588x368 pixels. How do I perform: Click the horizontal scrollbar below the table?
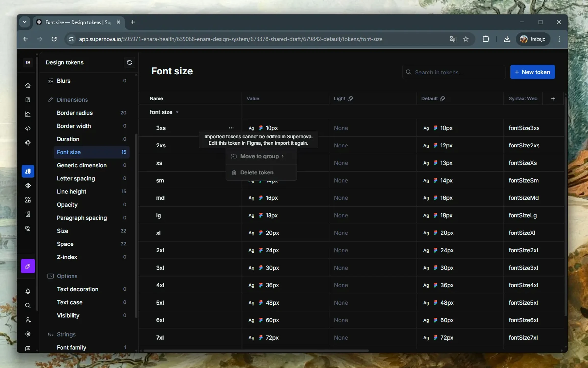(256, 351)
